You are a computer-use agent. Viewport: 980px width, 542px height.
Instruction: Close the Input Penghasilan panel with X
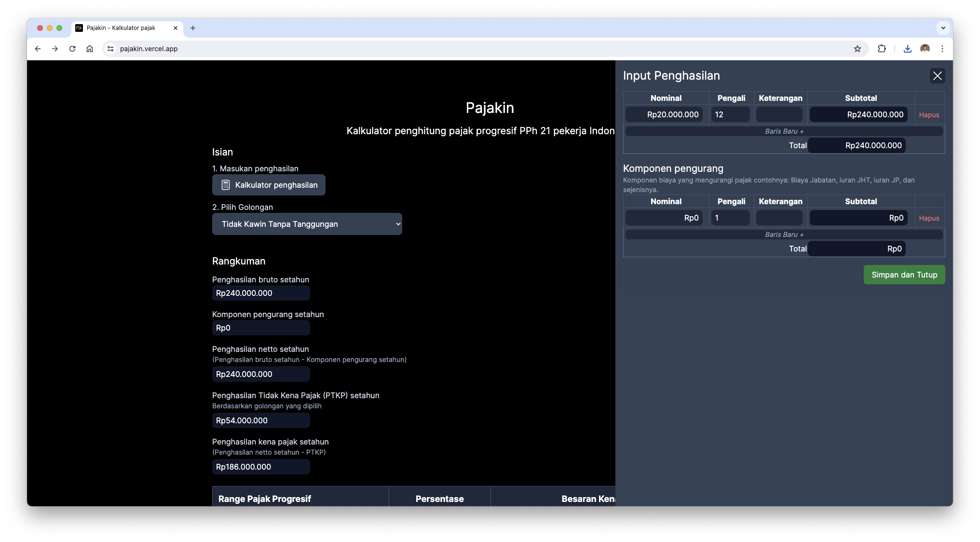pos(937,76)
